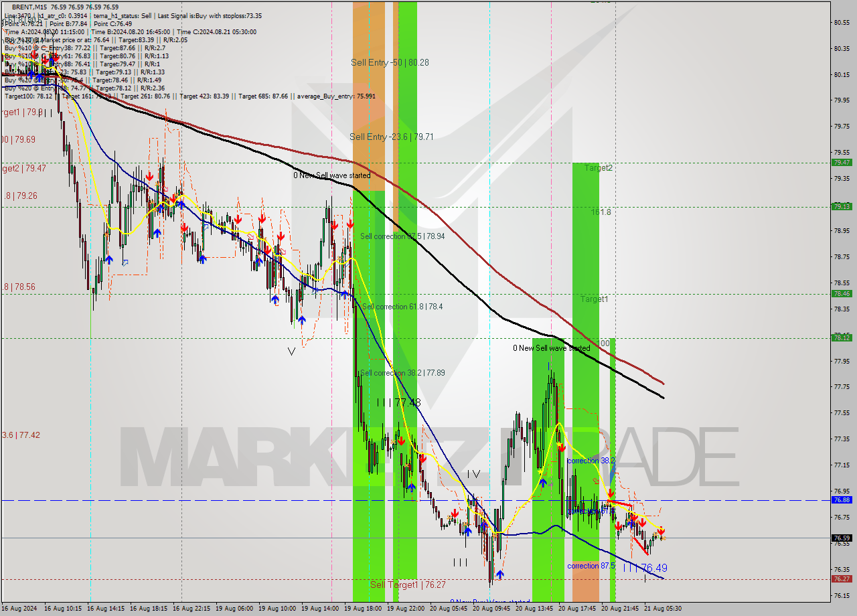Select the green 79.47 price tag
The height and width of the screenshot is (616, 857).
click(842, 162)
